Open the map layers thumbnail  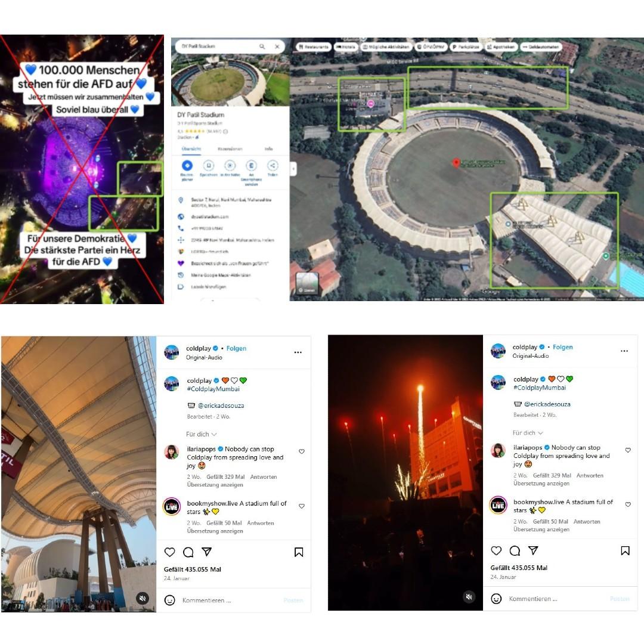[307, 283]
